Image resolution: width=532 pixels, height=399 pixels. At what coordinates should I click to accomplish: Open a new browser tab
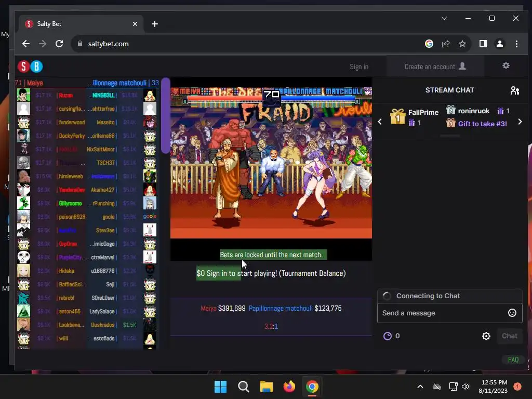tap(155, 24)
